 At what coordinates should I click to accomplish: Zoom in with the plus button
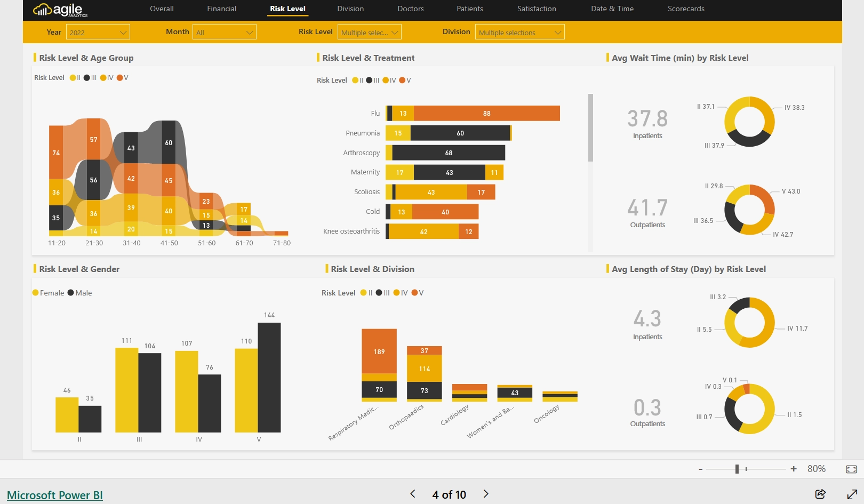tap(794, 469)
